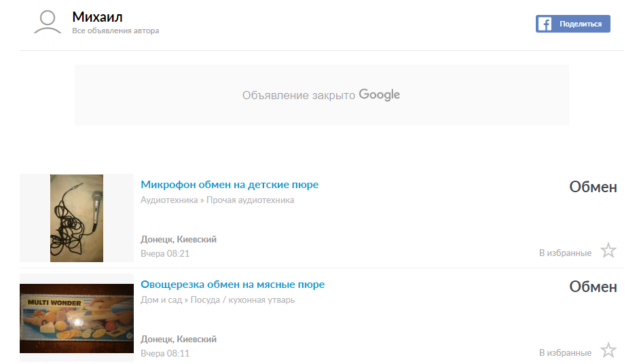Go to the Аудиотехника category
The height and width of the screenshot is (364, 639).
168,200
